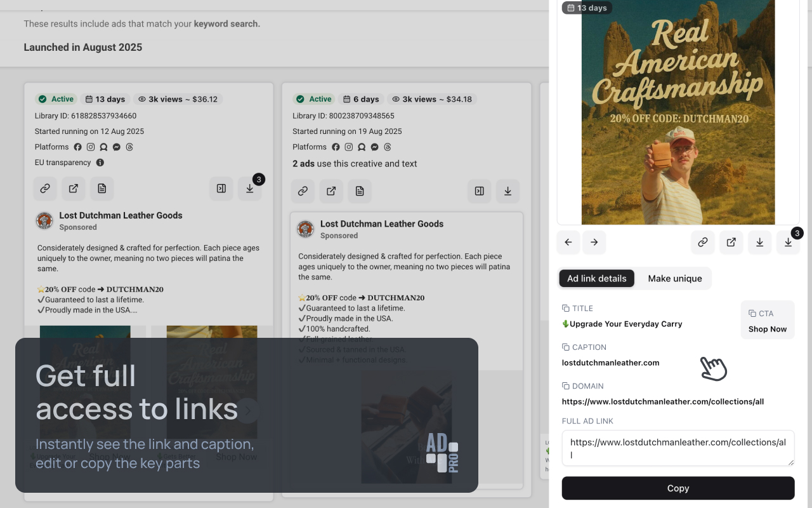Copy link icon in first ad card
Image resolution: width=812 pixels, height=508 pixels.
point(45,189)
